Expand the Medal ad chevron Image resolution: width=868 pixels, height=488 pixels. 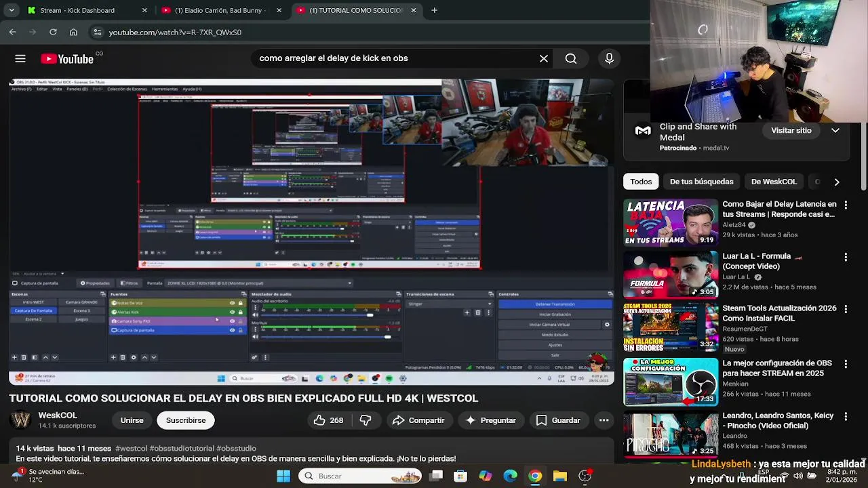[835, 131]
